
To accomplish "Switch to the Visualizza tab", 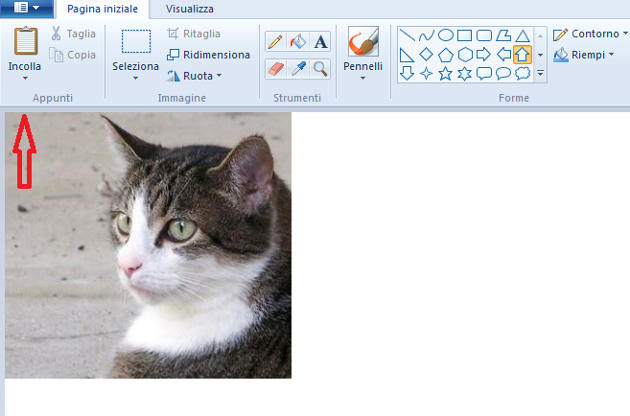I will pyautogui.click(x=190, y=9).
